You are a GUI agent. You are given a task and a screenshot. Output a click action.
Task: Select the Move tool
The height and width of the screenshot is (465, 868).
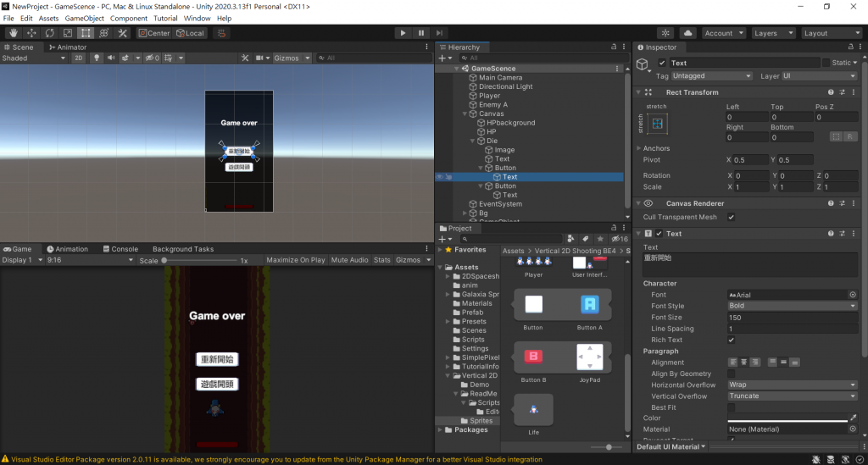(x=31, y=33)
